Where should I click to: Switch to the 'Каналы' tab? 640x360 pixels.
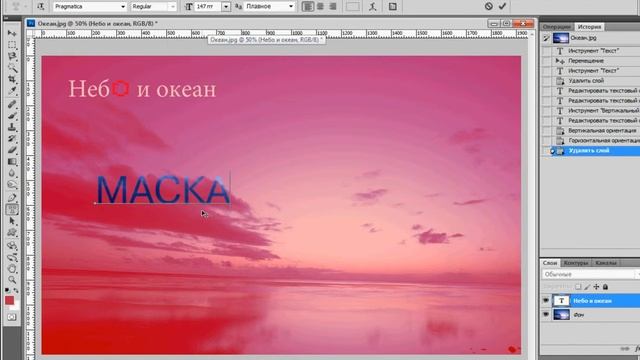pos(606,262)
